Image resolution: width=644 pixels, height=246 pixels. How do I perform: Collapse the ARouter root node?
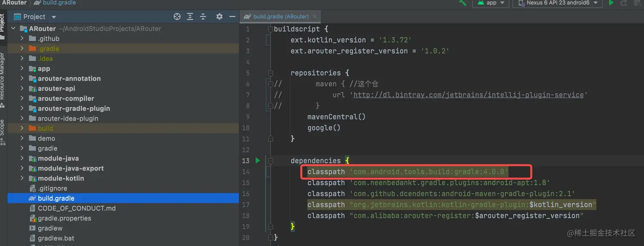[x=13, y=29]
